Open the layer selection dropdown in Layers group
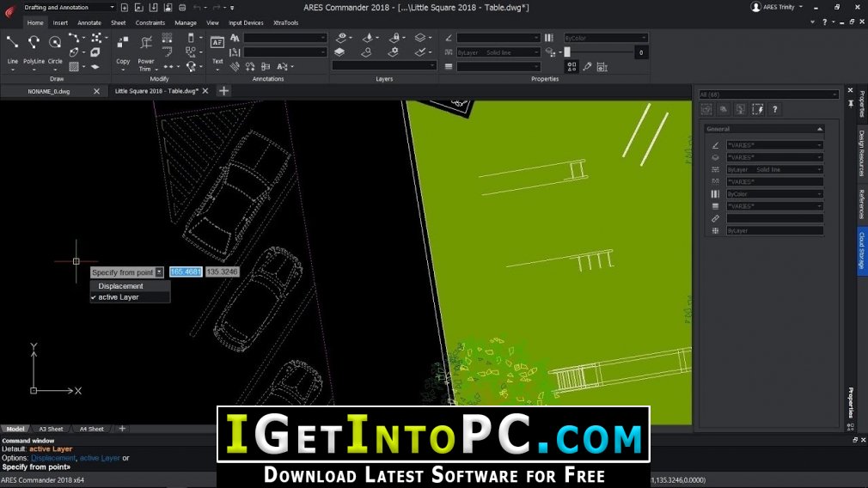Viewport: 868px width, 488px height. 383,65
